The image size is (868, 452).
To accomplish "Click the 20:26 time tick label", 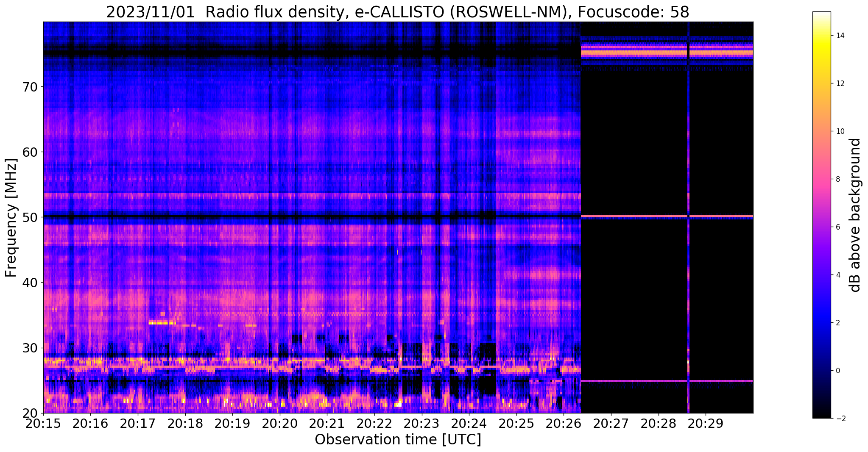I will (x=564, y=423).
